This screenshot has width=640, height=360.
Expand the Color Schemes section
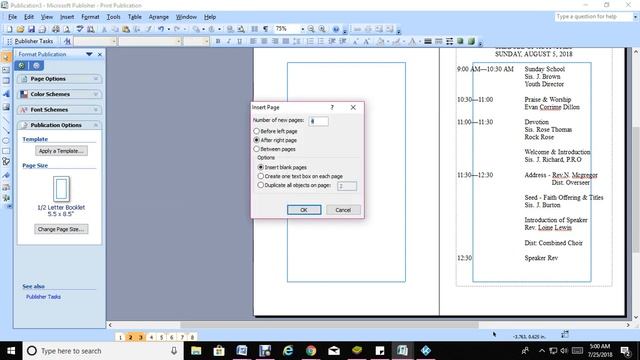(59, 94)
